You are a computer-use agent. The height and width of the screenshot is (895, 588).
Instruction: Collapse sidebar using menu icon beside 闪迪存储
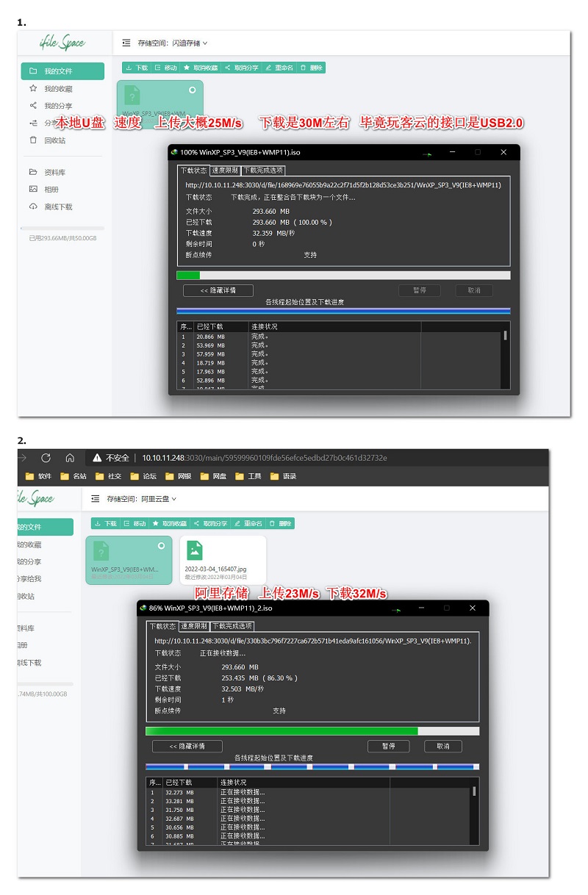126,43
